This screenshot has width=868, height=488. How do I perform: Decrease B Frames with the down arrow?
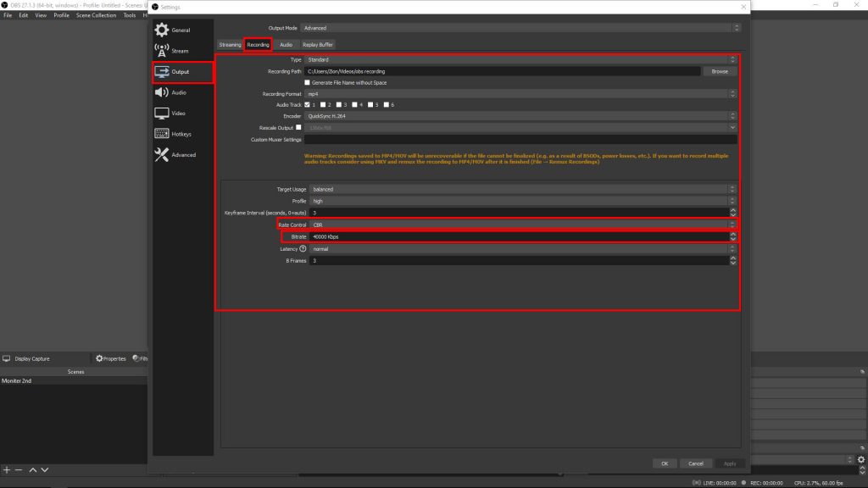point(733,263)
